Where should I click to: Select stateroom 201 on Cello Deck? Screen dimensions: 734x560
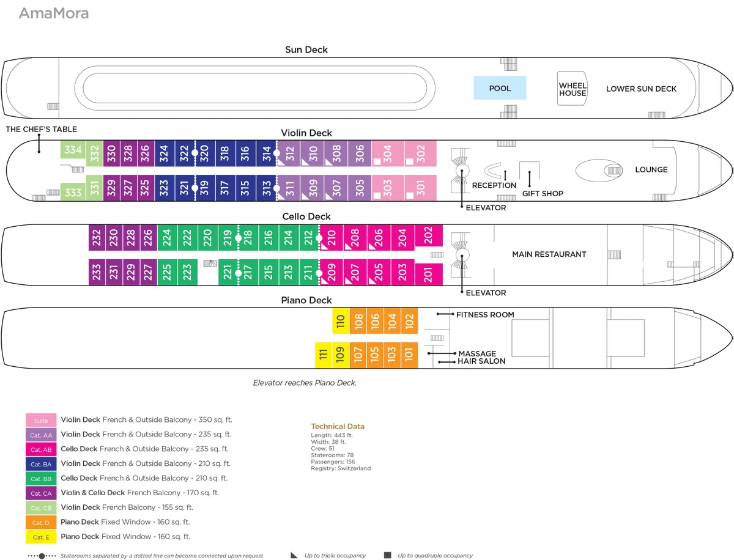pyautogui.click(x=429, y=274)
